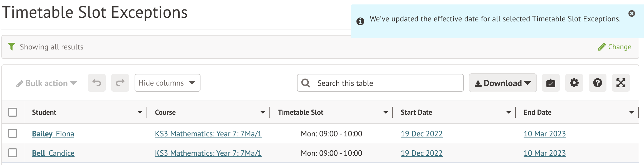Dismiss the effective date notification
The width and height of the screenshot is (644, 165).
(x=631, y=13)
